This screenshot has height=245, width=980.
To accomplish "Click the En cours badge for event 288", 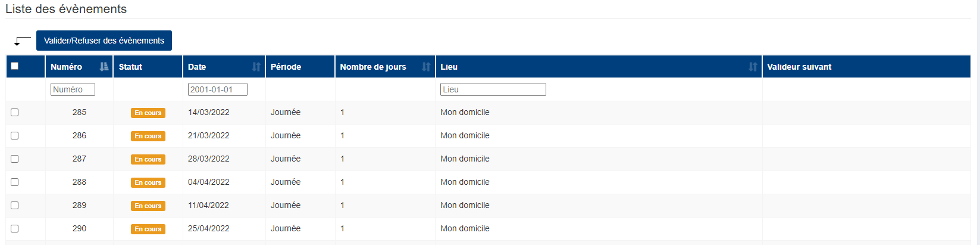I will [x=148, y=182].
